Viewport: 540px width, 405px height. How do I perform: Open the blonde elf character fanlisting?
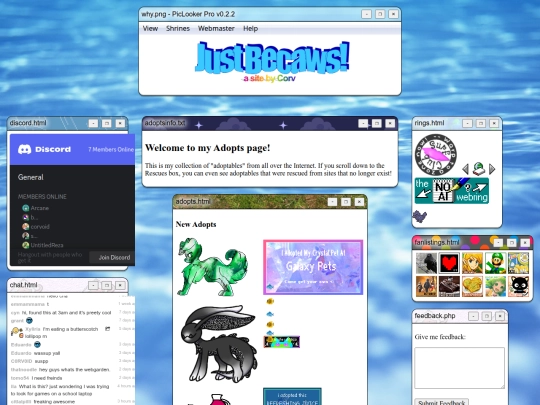pyautogui.click(x=472, y=263)
